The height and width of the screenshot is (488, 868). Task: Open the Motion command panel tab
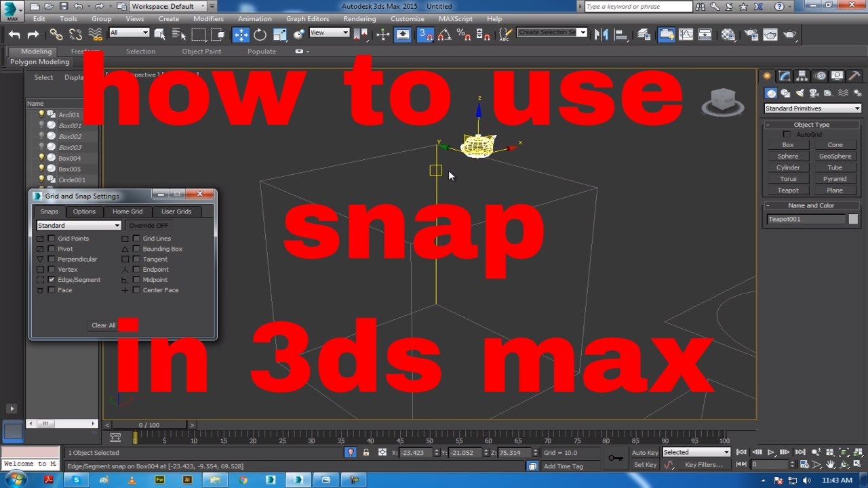(x=820, y=76)
